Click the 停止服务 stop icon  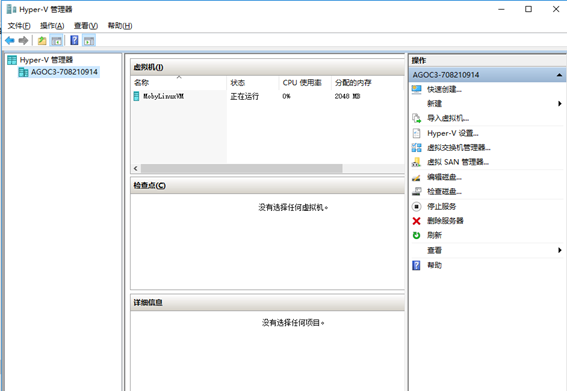click(x=417, y=207)
